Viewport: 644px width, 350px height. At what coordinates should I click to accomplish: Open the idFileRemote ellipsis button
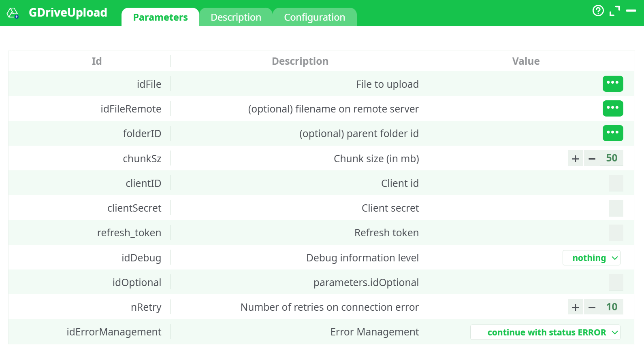coord(612,108)
